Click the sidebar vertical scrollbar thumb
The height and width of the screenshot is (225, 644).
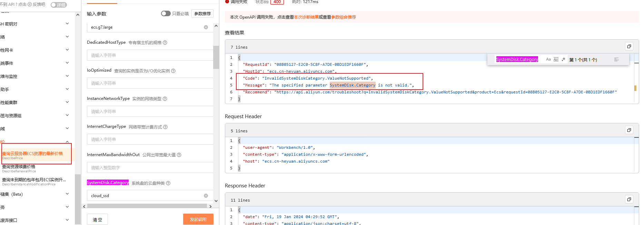[x=78, y=200]
